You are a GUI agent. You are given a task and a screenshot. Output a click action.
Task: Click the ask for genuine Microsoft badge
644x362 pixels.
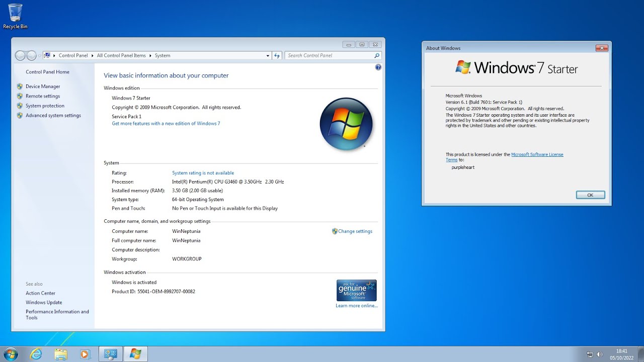pyautogui.click(x=356, y=291)
